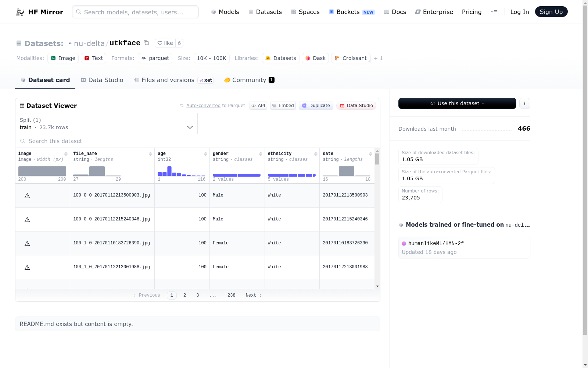Image resolution: width=588 pixels, height=368 pixels.
Task: Click the gender classes distribution bar
Action: click(237, 175)
